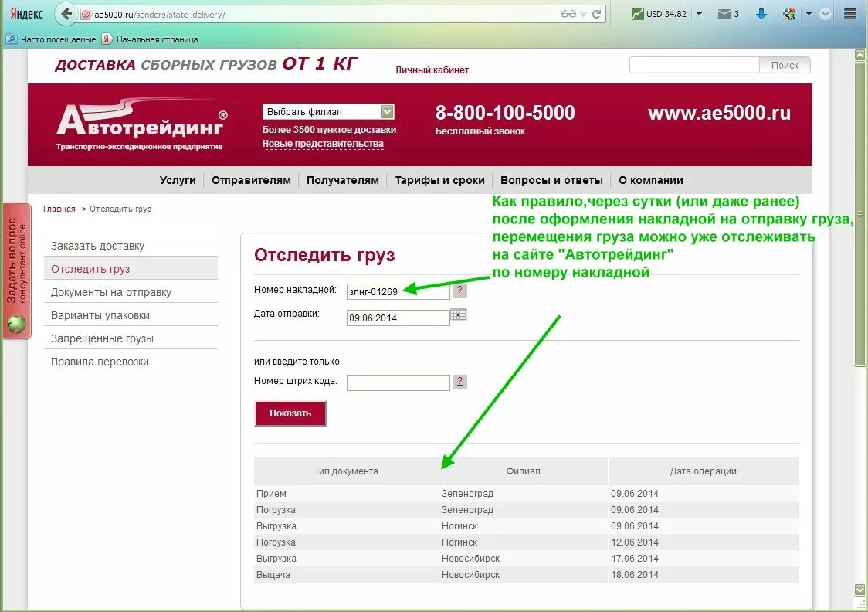
Task: Click the Показать button
Action: coord(290,413)
